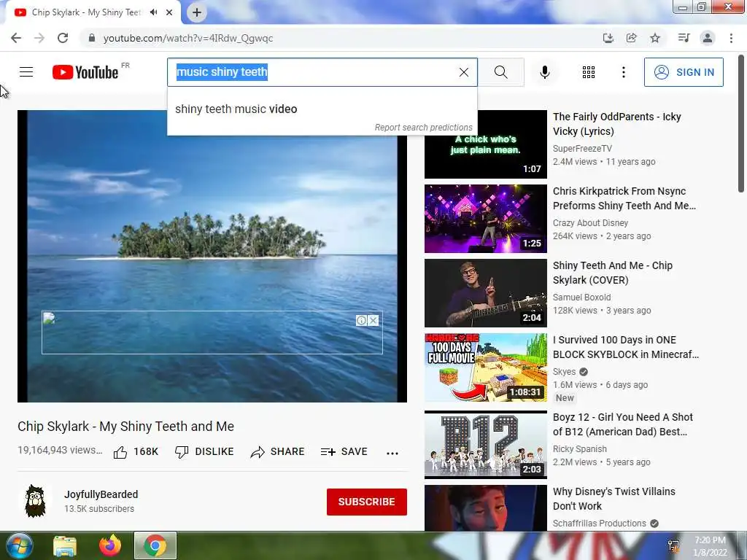This screenshot has height=560, width=747.
Task: Click ad info icon on overlay
Action: point(362,321)
